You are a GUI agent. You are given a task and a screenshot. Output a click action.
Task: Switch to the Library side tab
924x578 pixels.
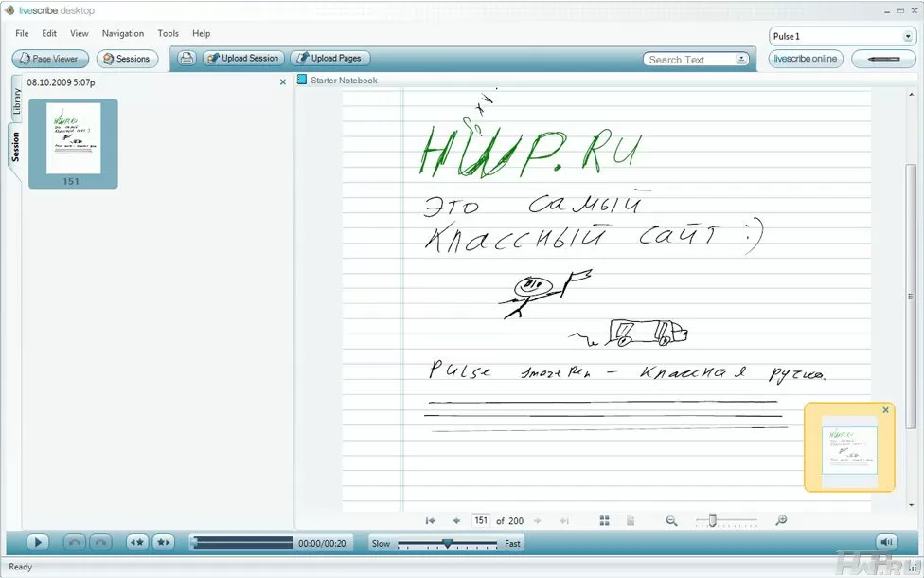[x=16, y=100]
